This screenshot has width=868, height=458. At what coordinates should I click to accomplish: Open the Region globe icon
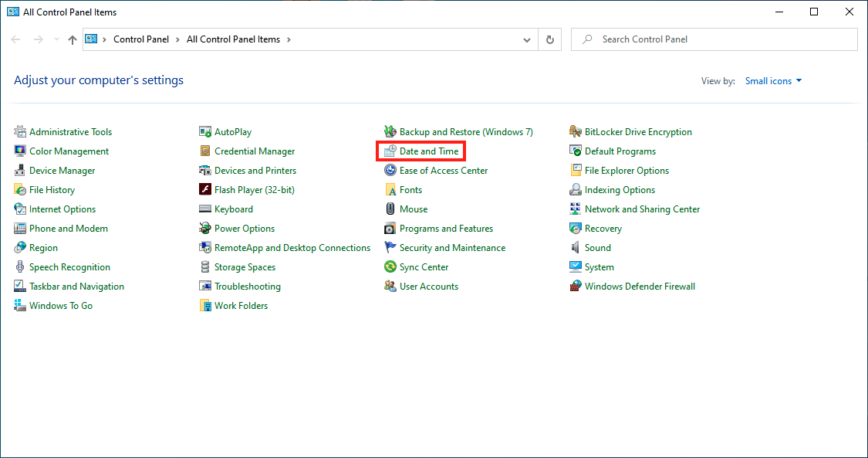click(20, 248)
